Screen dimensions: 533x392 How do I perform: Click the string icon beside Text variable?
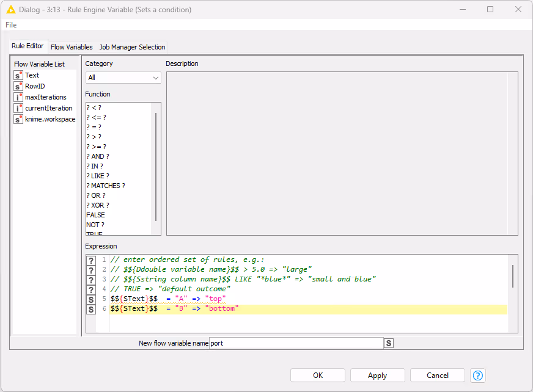click(x=18, y=75)
